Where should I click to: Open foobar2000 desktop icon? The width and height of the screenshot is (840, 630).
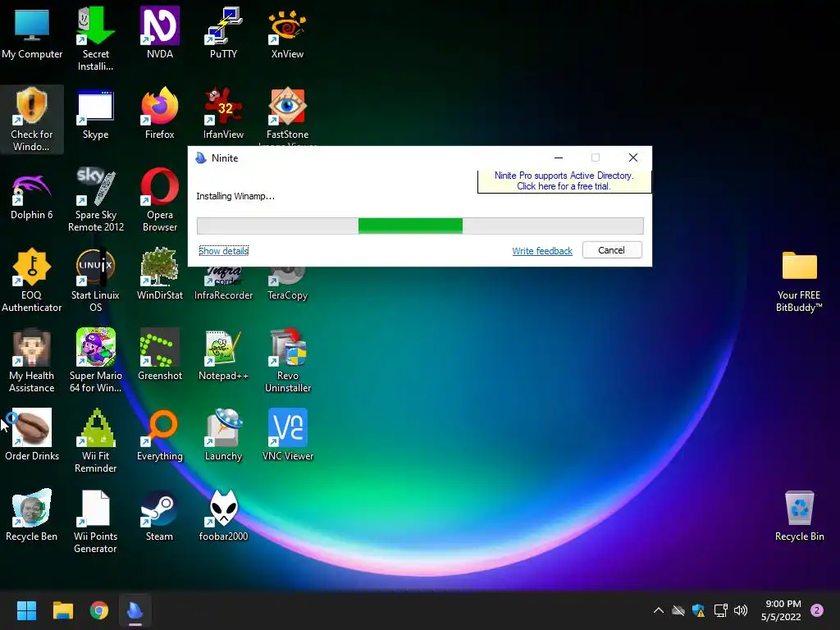tap(223, 515)
